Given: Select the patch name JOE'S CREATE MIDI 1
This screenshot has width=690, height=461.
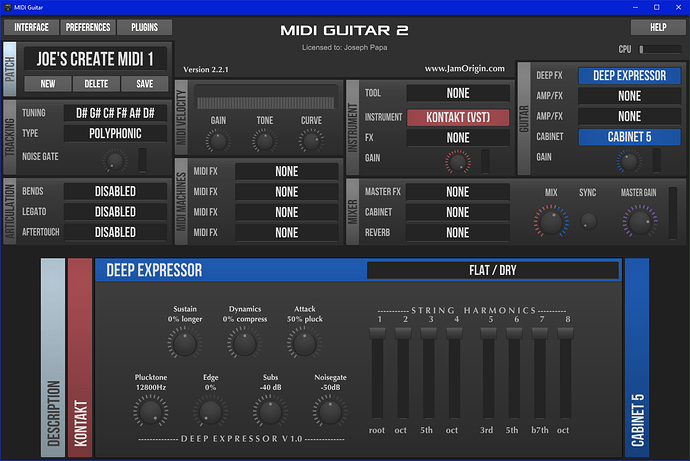Looking at the screenshot, I should (x=95, y=59).
